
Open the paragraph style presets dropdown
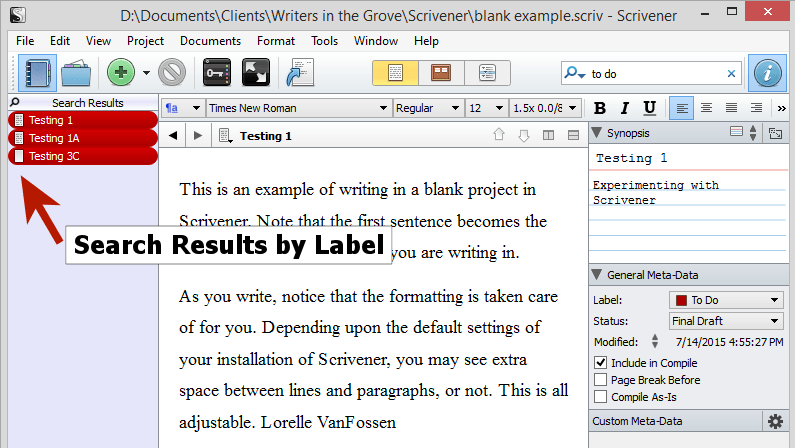(183, 108)
